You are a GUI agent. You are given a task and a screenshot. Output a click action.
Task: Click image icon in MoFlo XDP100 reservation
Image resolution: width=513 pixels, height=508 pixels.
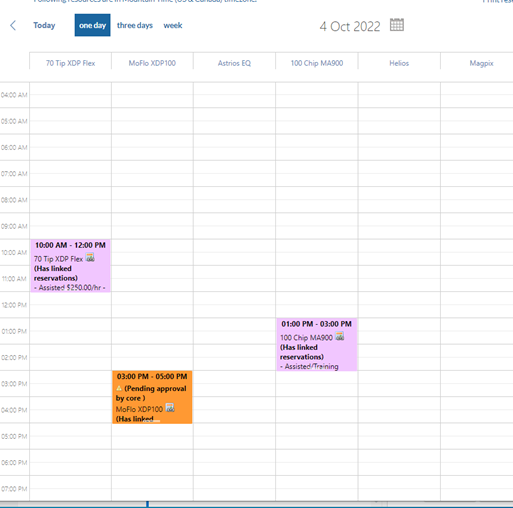point(170,408)
